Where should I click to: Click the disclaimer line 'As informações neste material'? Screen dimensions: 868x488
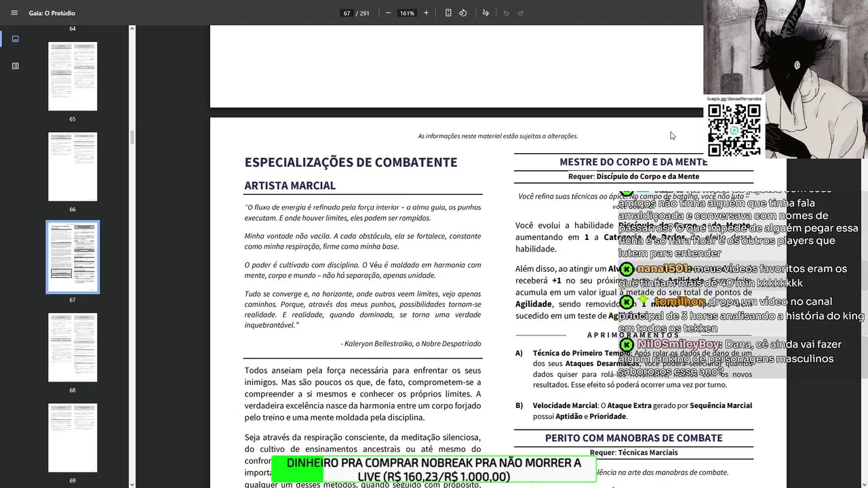[x=498, y=136]
